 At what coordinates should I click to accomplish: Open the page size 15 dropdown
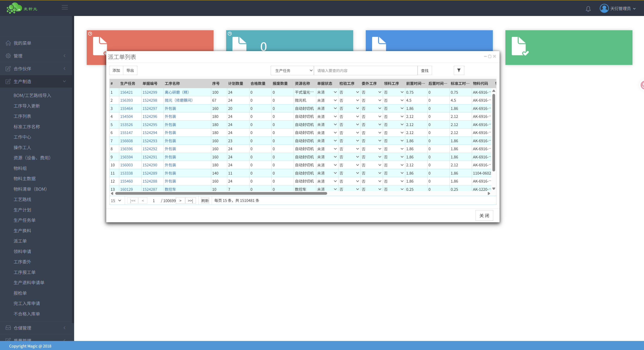point(116,200)
